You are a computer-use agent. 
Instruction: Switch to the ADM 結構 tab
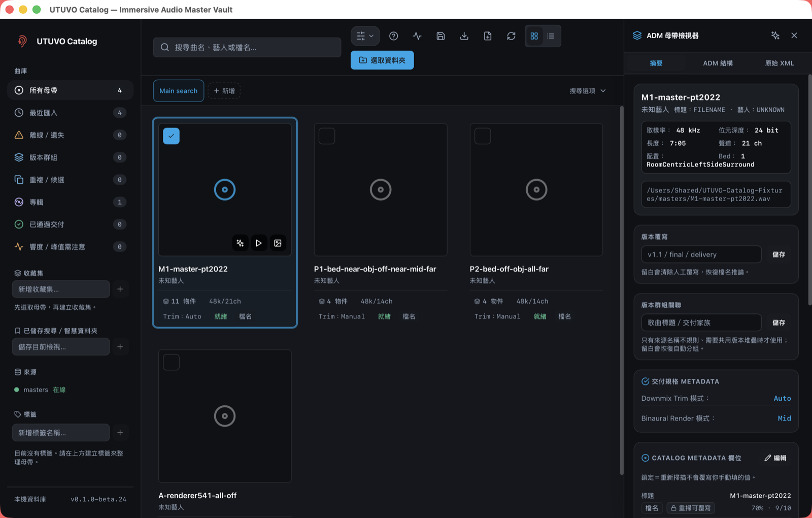[718, 63]
